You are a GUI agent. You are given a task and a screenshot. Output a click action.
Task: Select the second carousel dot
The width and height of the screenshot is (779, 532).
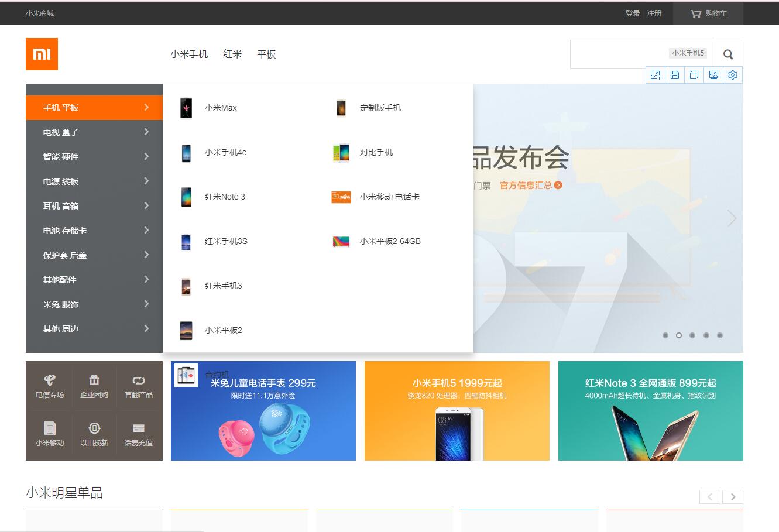click(x=679, y=335)
